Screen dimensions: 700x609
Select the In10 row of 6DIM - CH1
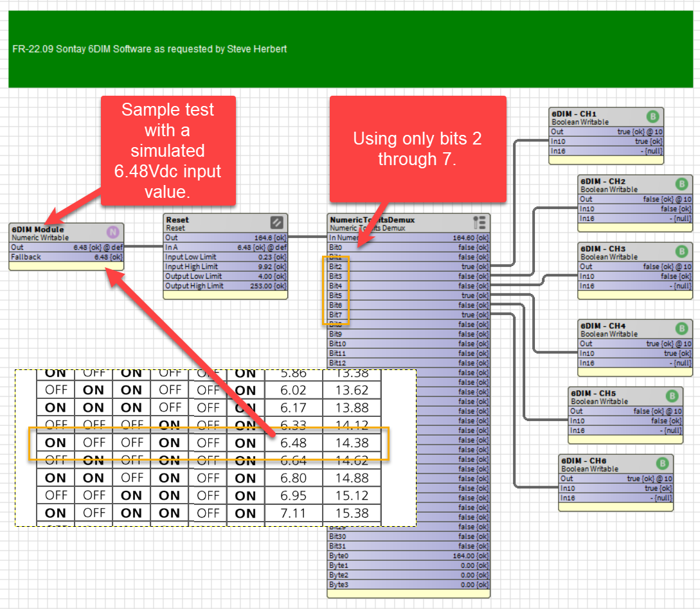tap(606, 141)
